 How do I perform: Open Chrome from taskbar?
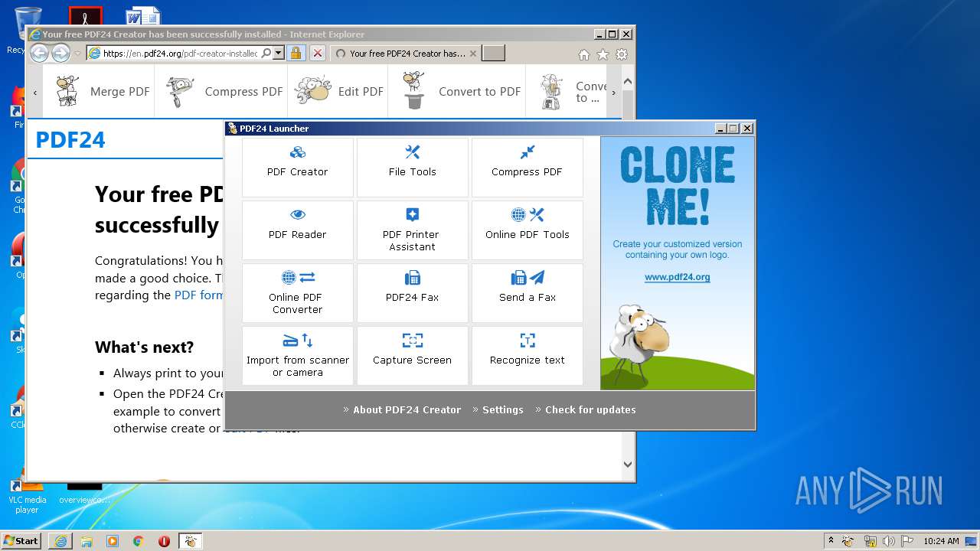[138, 541]
